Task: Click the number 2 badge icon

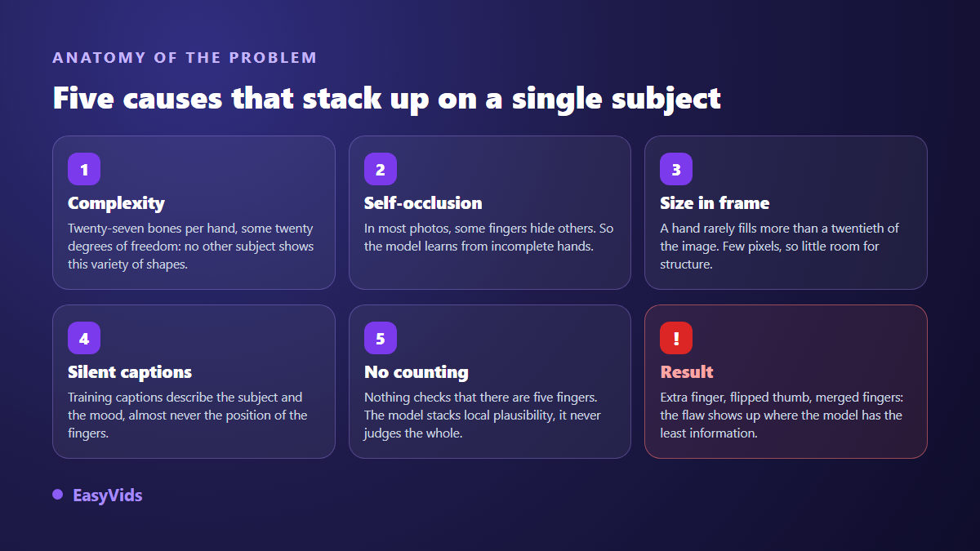Action: pos(381,169)
